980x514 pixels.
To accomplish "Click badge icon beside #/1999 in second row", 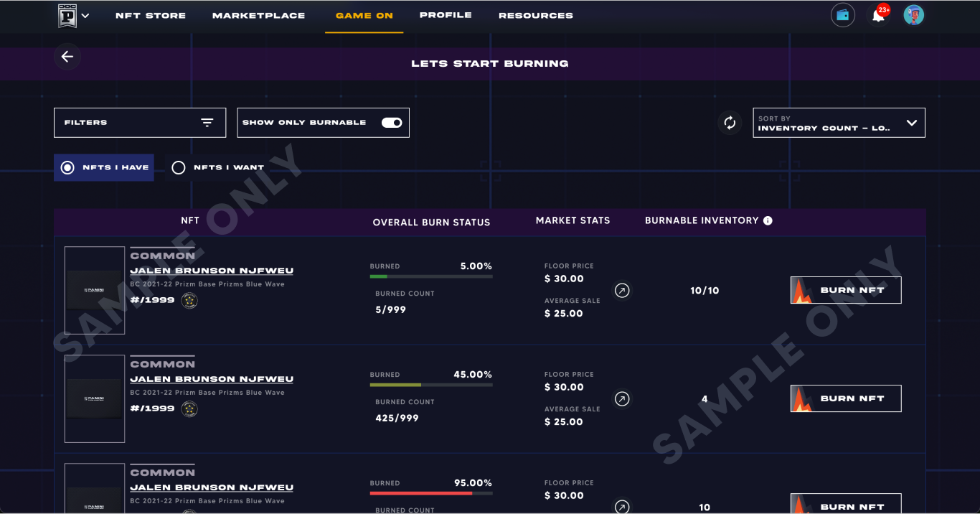I will (189, 409).
